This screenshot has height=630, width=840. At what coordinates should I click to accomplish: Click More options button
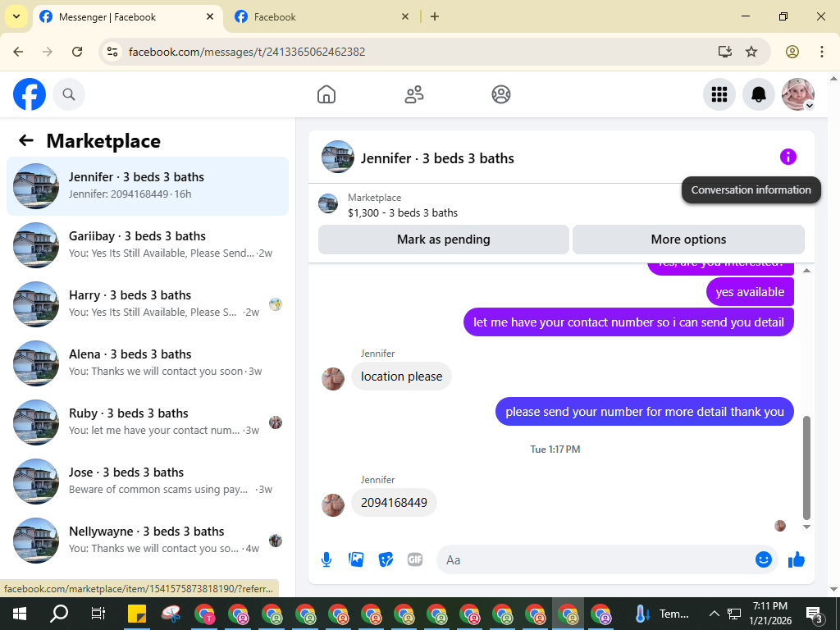[x=688, y=240]
